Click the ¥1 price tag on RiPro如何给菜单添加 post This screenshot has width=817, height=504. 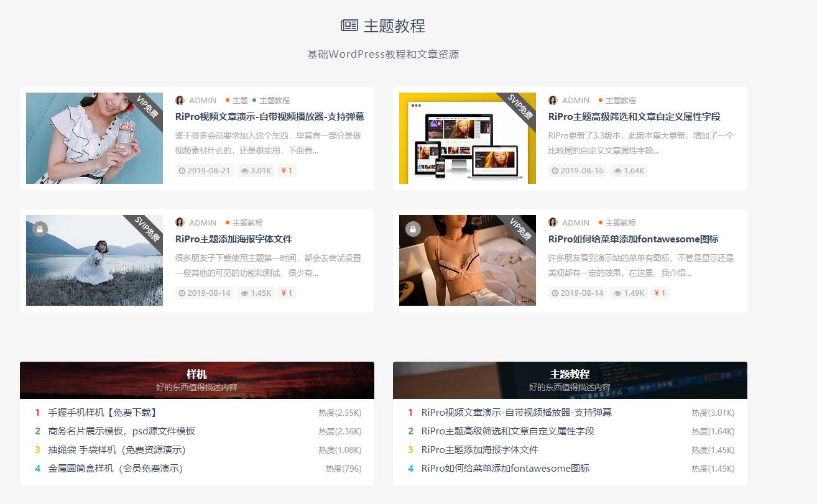[x=660, y=293]
